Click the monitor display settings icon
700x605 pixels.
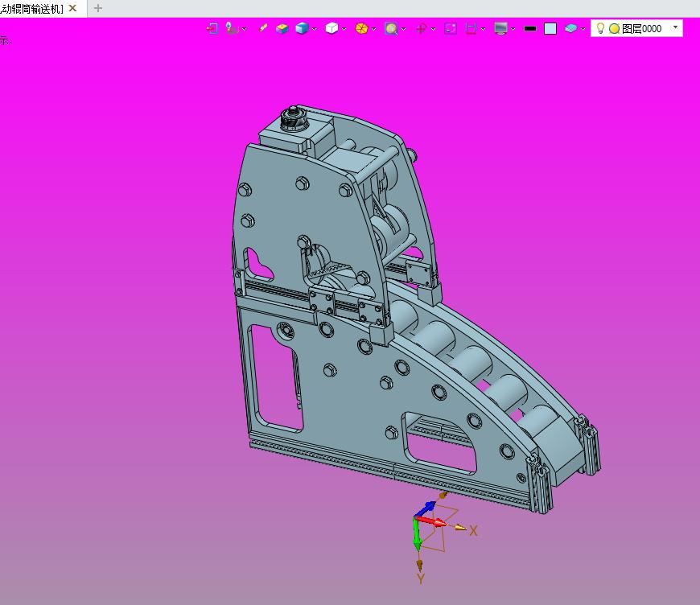click(501, 29)
